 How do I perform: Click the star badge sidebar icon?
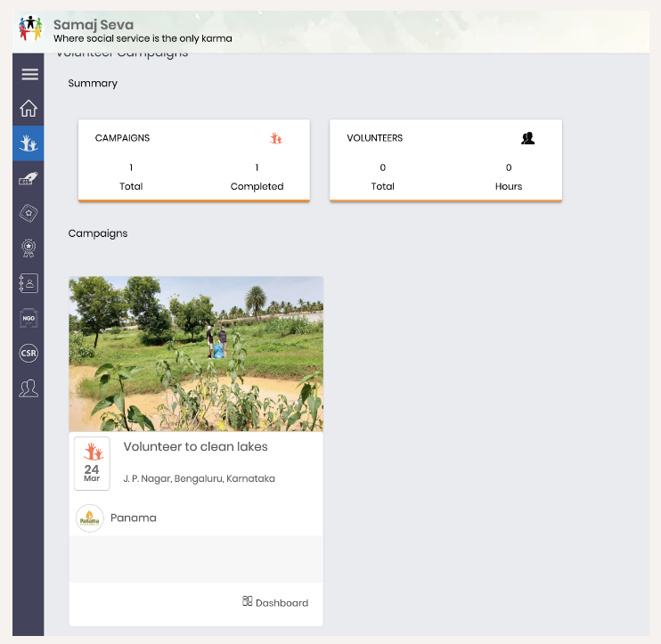click(x=29, y=213)
